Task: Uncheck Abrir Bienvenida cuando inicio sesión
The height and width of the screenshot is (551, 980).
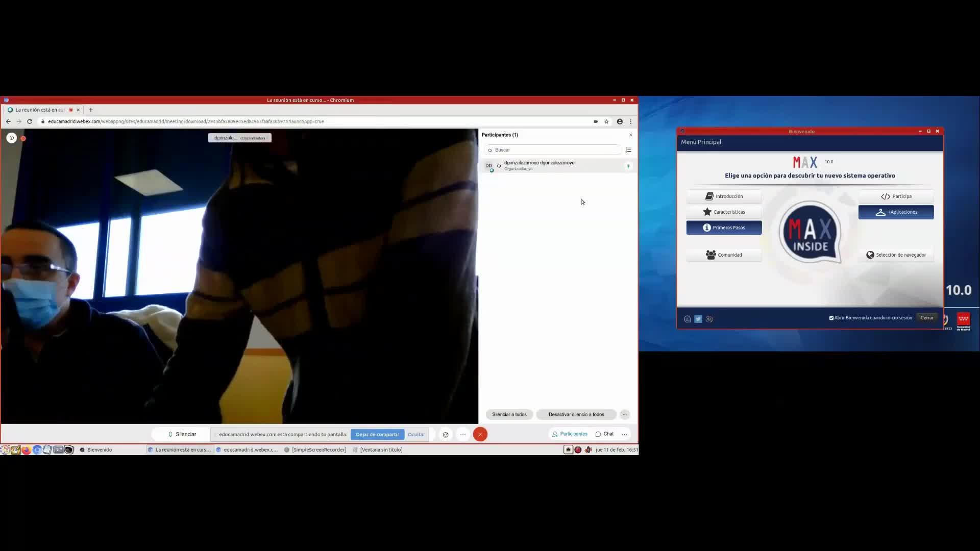Action: click(x=831, y=318)
